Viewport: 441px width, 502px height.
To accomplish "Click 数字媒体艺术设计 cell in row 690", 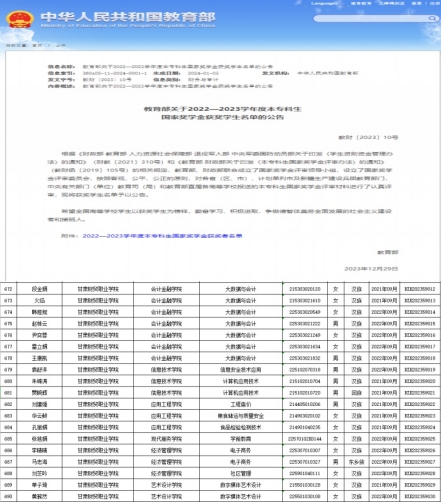I will click(x=241, y=497).
